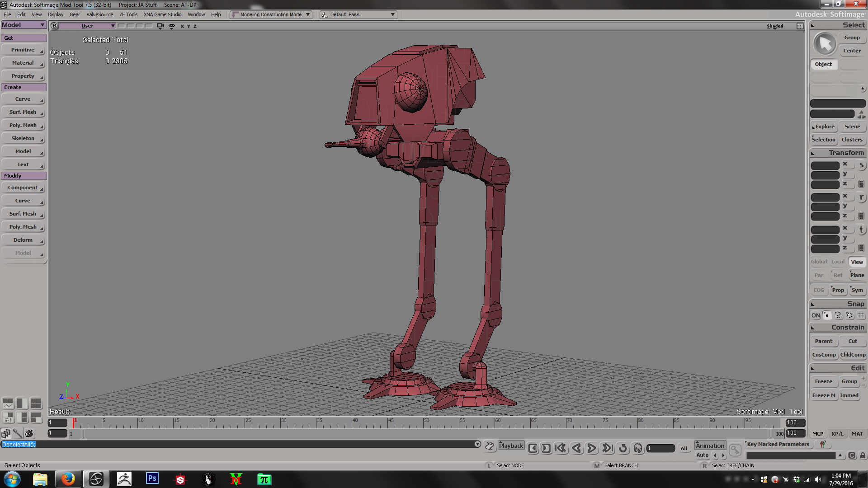The height and width of the screenshot is (488, 868).
Task: Switch to the KP/L tab
Action: click(x=838, y=434)
